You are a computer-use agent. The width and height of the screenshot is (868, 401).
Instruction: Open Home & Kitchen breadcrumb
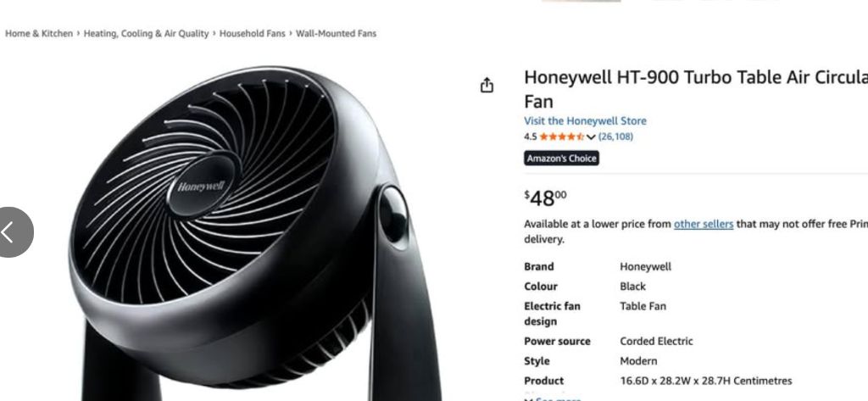[x=39, y=33]
